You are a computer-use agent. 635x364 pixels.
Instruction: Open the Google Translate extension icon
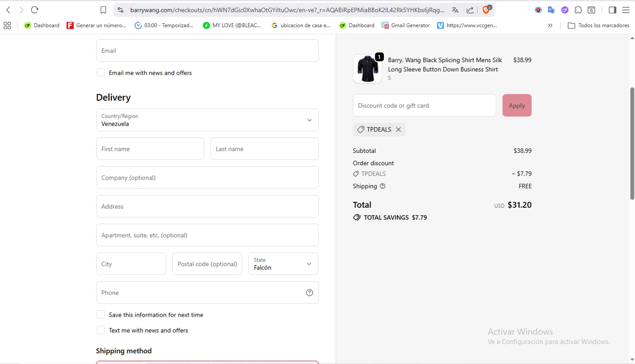pos(551,10)
